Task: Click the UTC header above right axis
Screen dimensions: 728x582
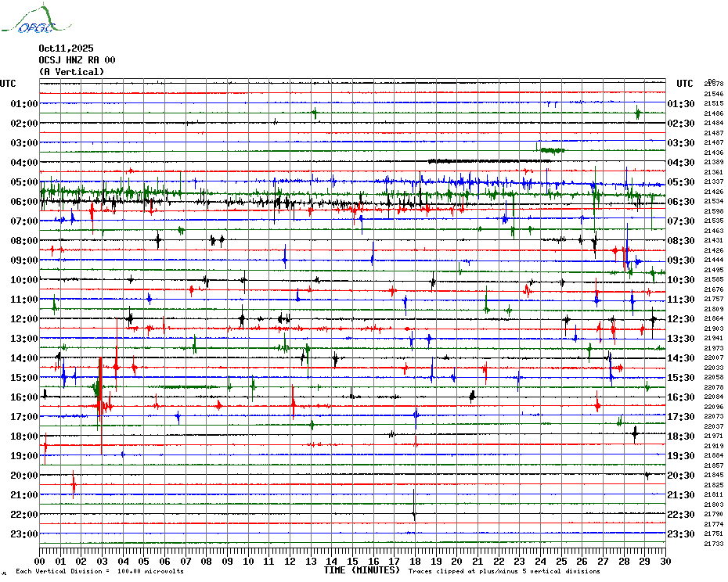Action: coord(684,84)
